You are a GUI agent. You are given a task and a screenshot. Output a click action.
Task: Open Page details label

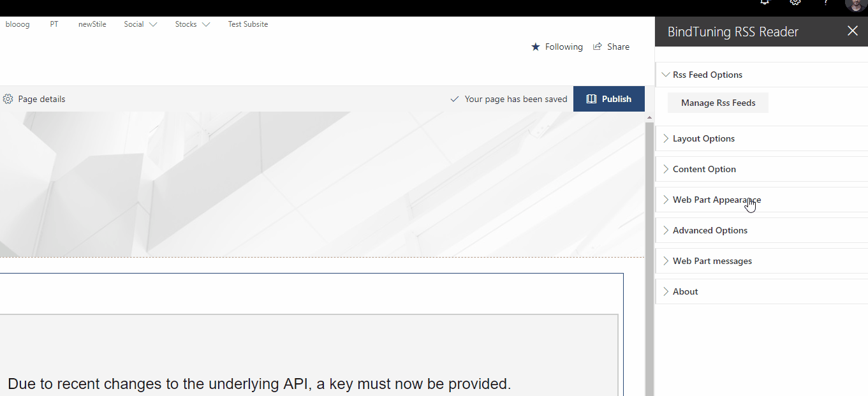point(41,99)
